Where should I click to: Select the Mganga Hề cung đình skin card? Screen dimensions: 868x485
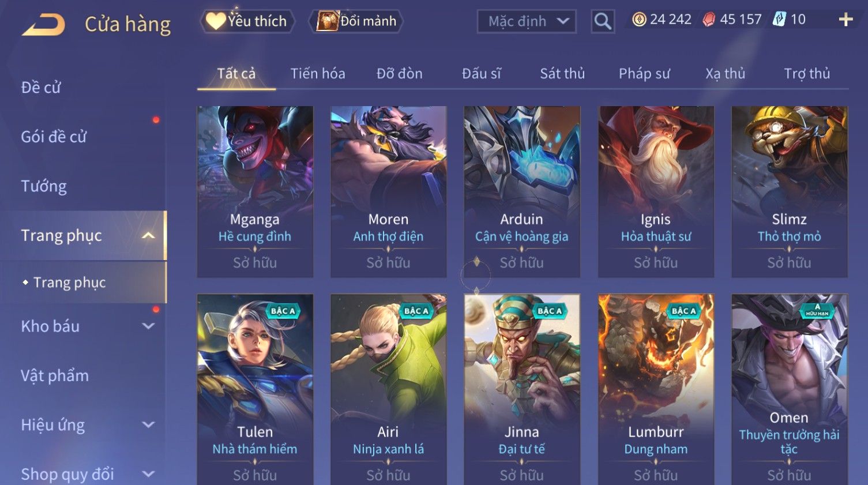pos(255,191)
